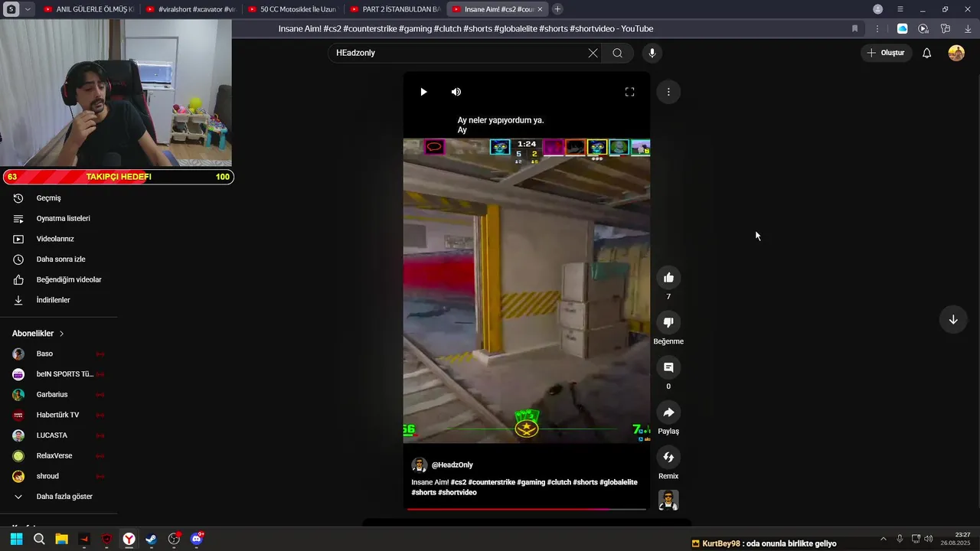Viewport: 980px width, 551px height.
Task: Switch to the ANIL GÜLERLE ÖLMÜŞ tab
Action: pos(88,9)
